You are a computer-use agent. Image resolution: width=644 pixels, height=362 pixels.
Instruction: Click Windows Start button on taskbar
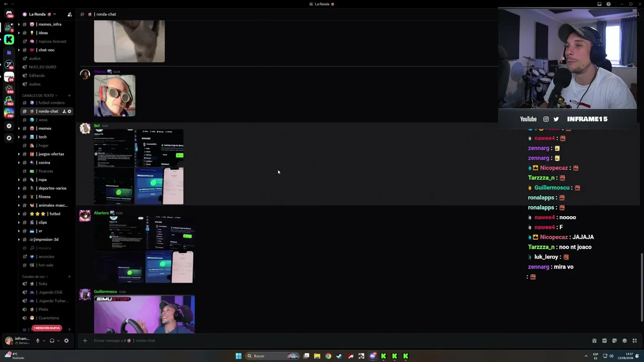pos(238,356)
